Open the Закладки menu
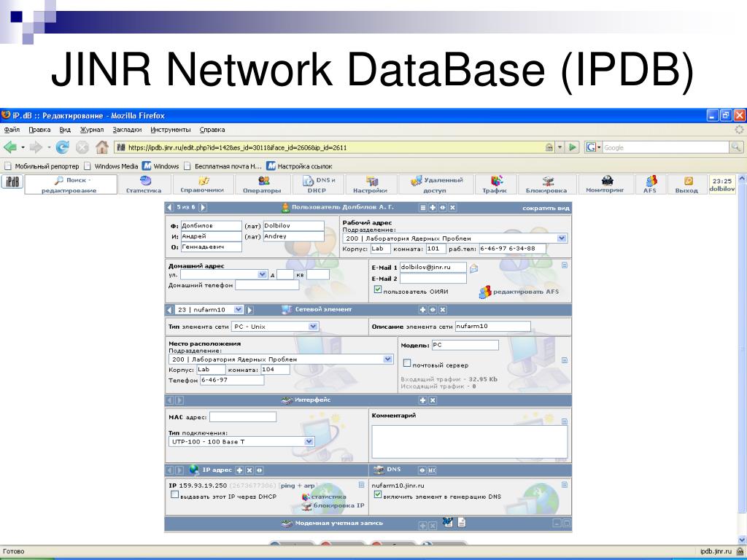 point(127,130)
